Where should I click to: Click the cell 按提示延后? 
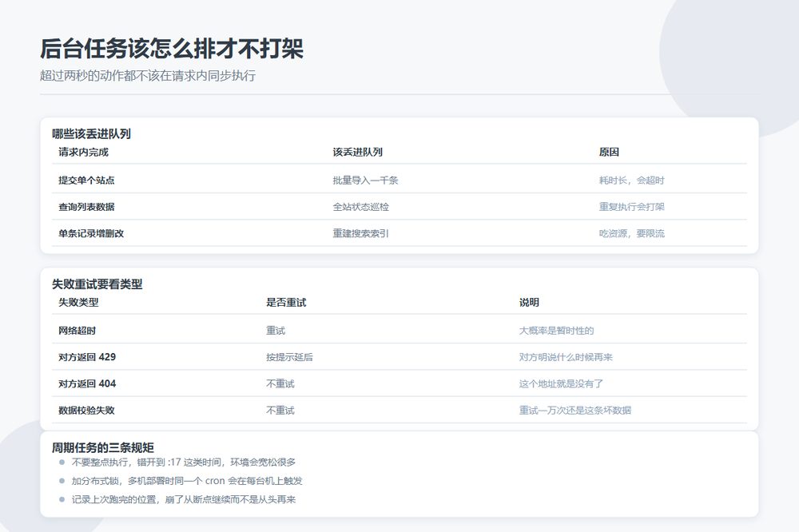point(289,357)
